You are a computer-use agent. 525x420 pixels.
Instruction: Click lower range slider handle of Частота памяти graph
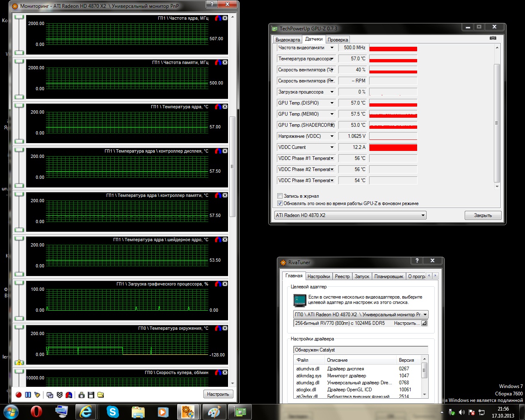[x=19, y=97]
